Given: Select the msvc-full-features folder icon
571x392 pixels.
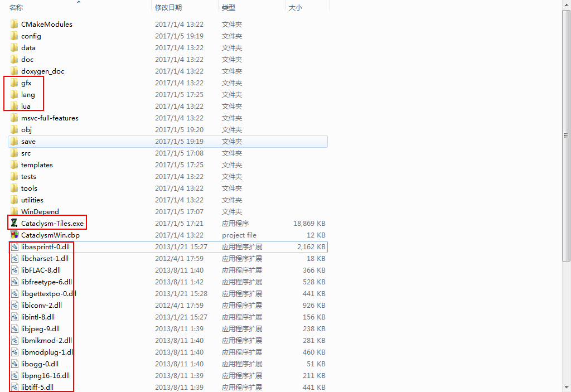Looking at the screenshot, I should tap(14, 118).
